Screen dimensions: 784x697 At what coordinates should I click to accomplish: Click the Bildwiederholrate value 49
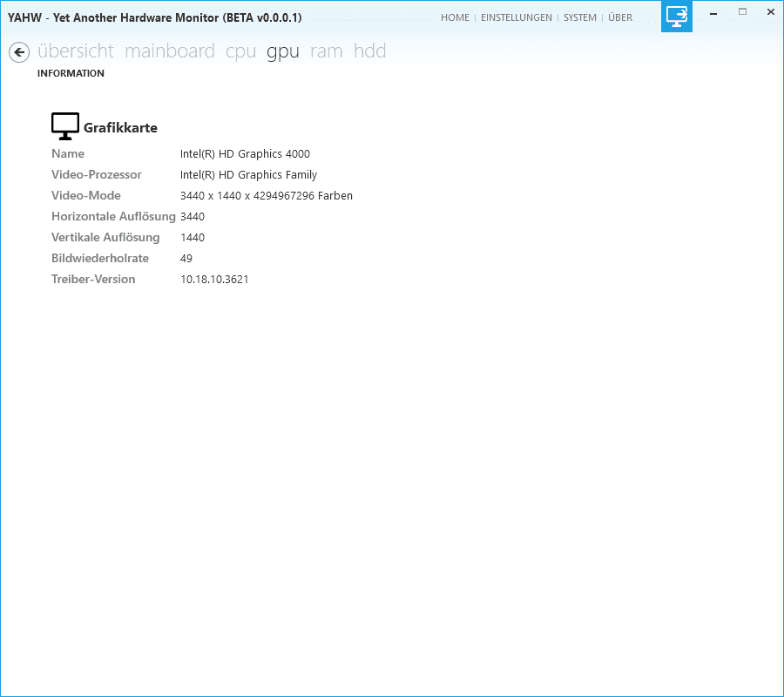click(x=186, y=259)
